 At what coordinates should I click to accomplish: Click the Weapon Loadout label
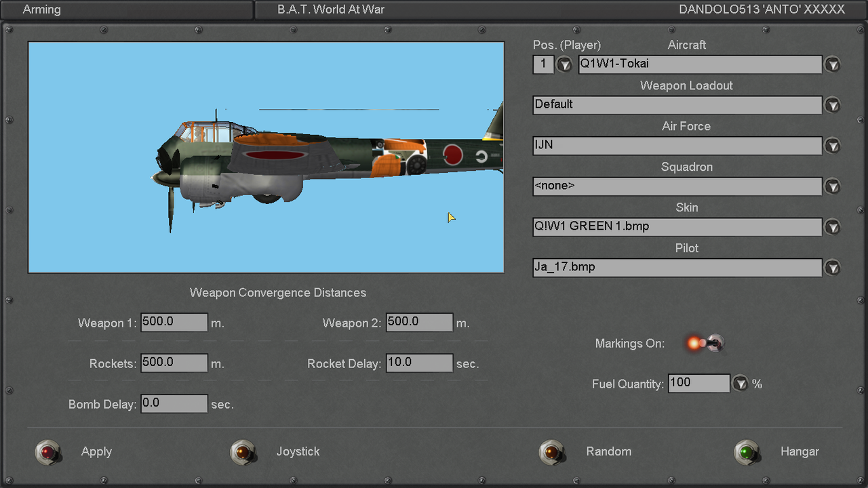click(686, 85)
